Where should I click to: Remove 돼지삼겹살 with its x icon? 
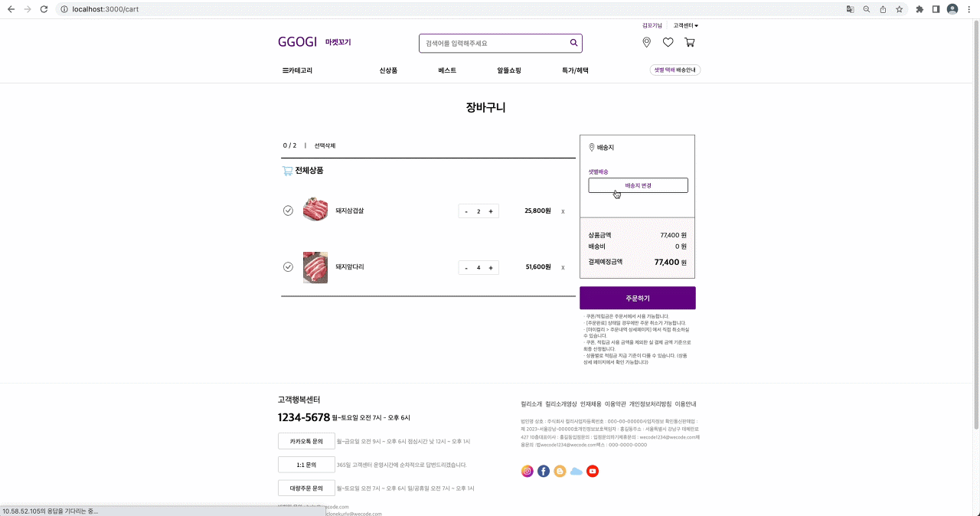[x=563, y=211]
